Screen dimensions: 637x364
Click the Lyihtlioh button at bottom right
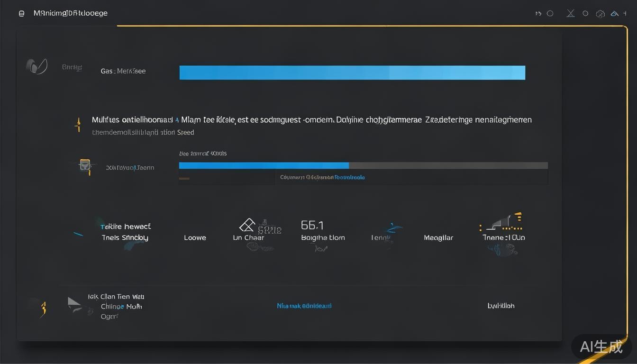[501, 306]
